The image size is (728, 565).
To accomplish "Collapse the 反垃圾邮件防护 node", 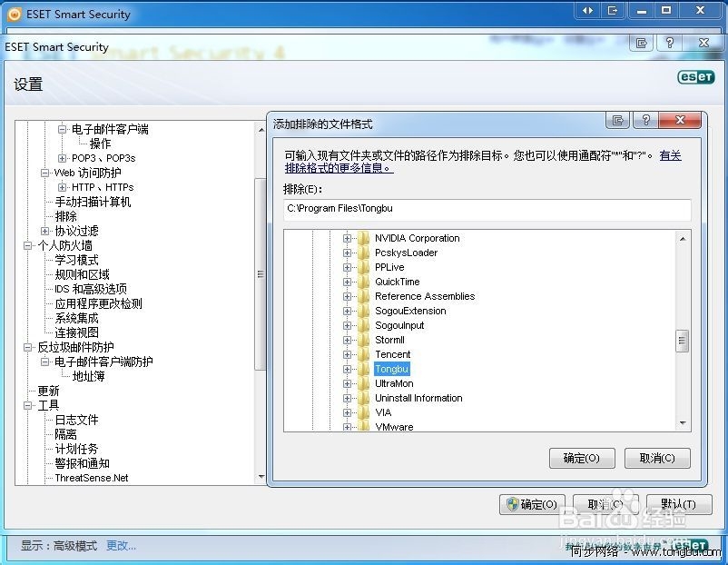I will pos(27,347).
